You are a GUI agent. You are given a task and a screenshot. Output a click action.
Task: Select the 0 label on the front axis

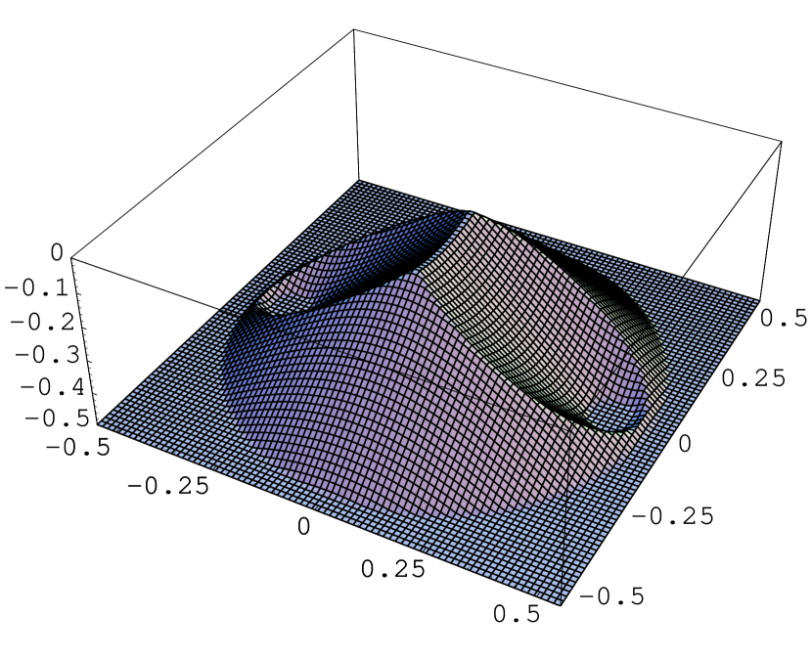(303, 526)
